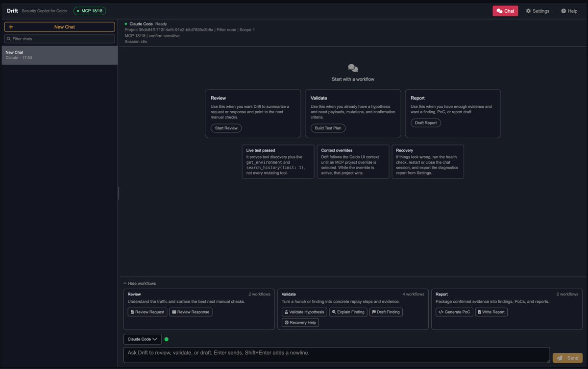Click the Claude Code Ready status text
588x369 pixels.
click(148, 24)
